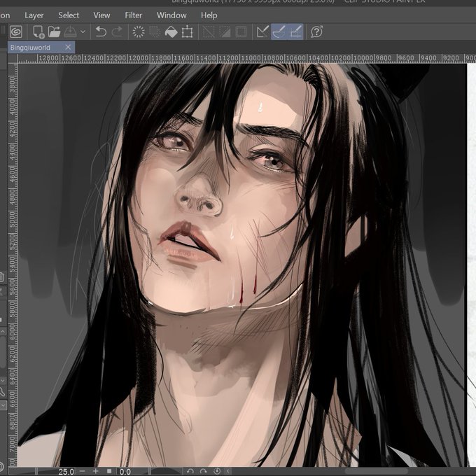The height and width of the screenshot is (476, 476).
Task: Open the support help icon
Action: tap(316, 31)
